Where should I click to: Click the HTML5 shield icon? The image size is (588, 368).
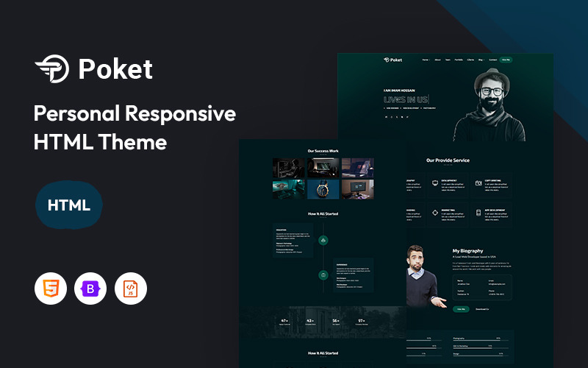[x=51, y=289]
